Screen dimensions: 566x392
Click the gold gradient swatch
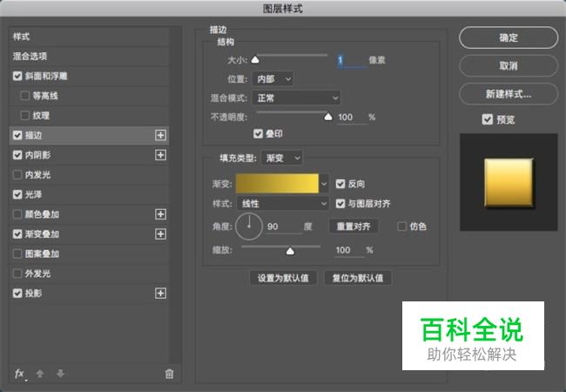277,184
